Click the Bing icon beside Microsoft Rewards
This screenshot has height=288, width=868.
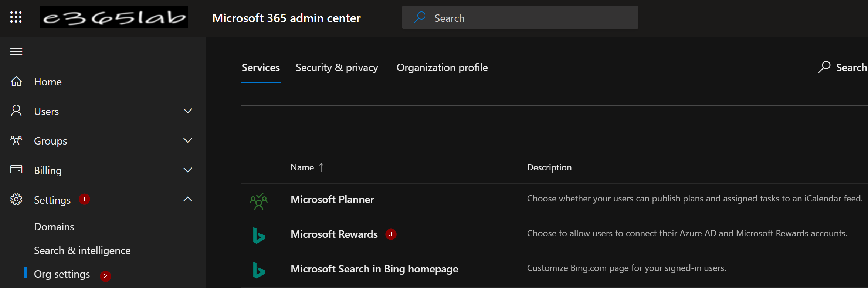(259, 236)
